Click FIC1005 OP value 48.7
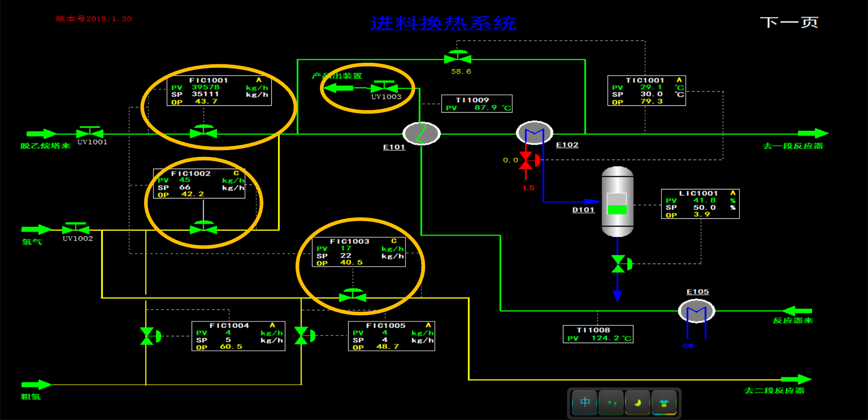868x420 pixels. (x=387, y=346)
